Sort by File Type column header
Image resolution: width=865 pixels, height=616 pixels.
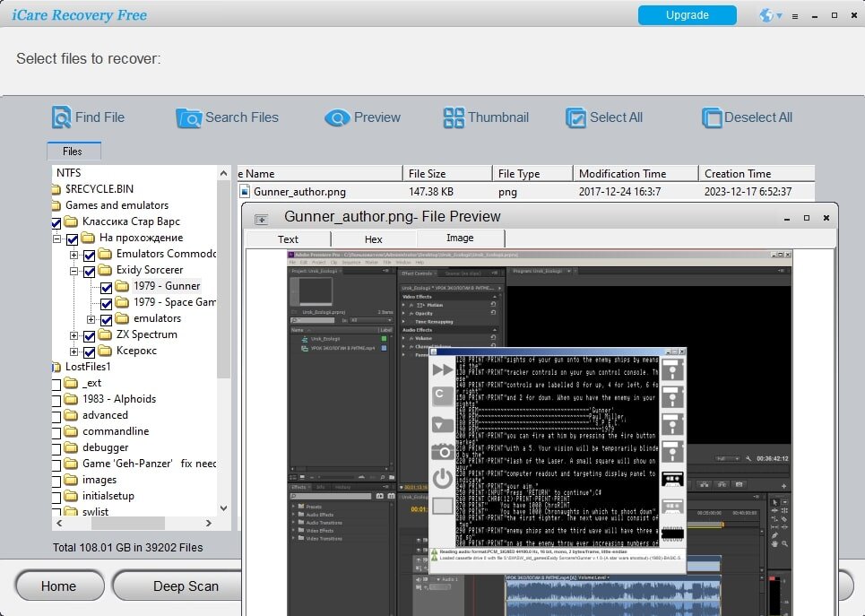point(532,173)
